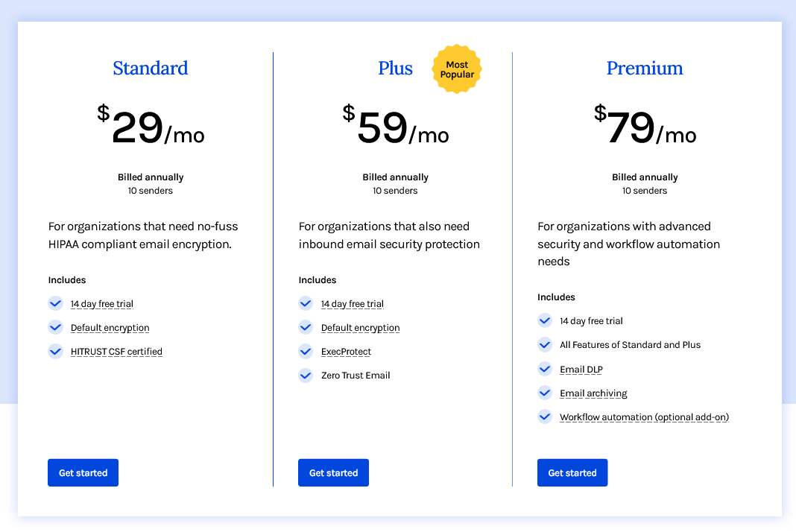Click checkmark icon next to ExecProtect
796x532 pixels.
pos(306,351)
